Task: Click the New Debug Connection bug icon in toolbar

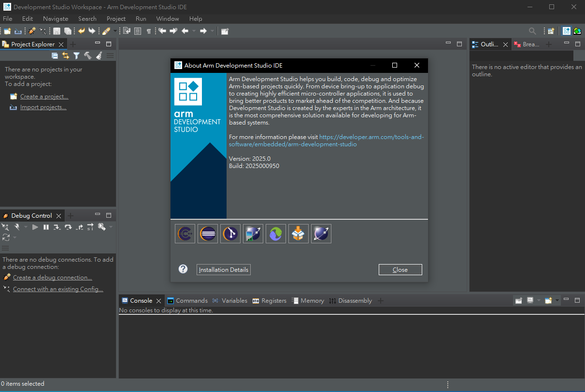Action: click(32, 31)
